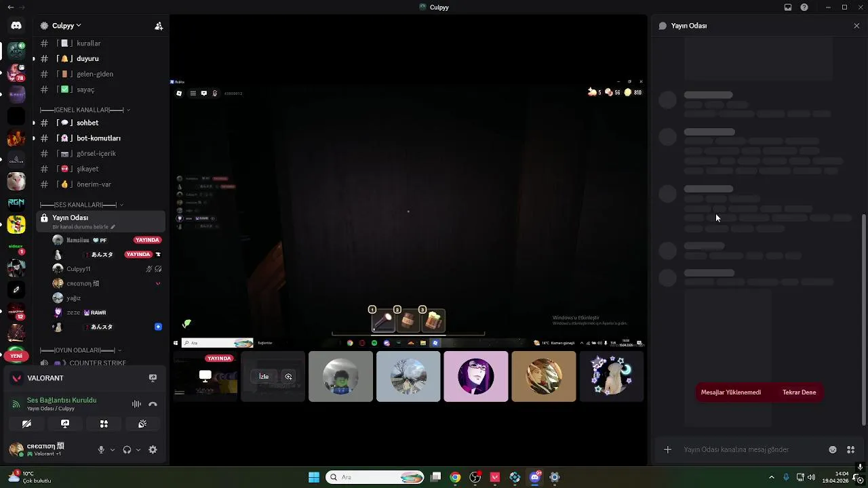Open the emoji picker icon
The image size is (868, 488).
833,449
